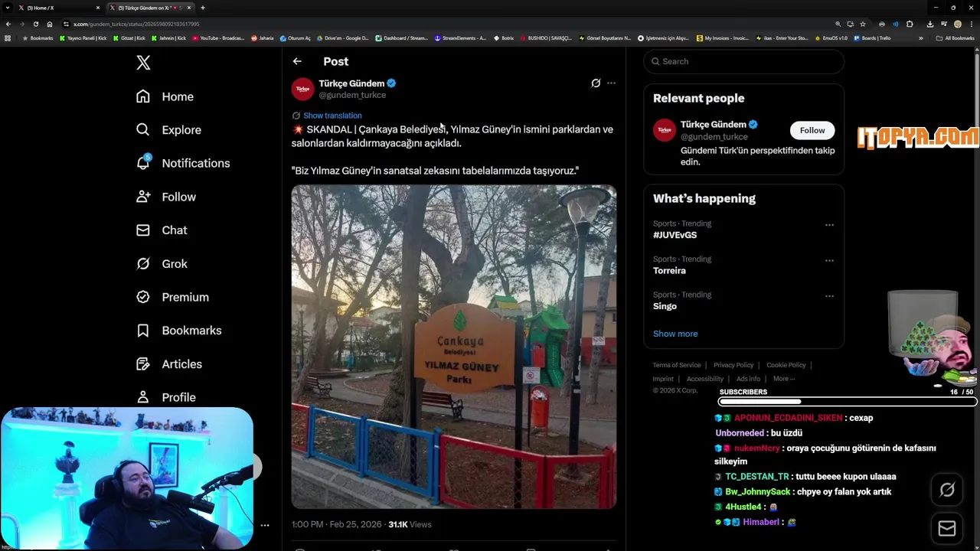Open account menu dots beside webcam
The image size is (980, 551).
(x=265, y=525)
